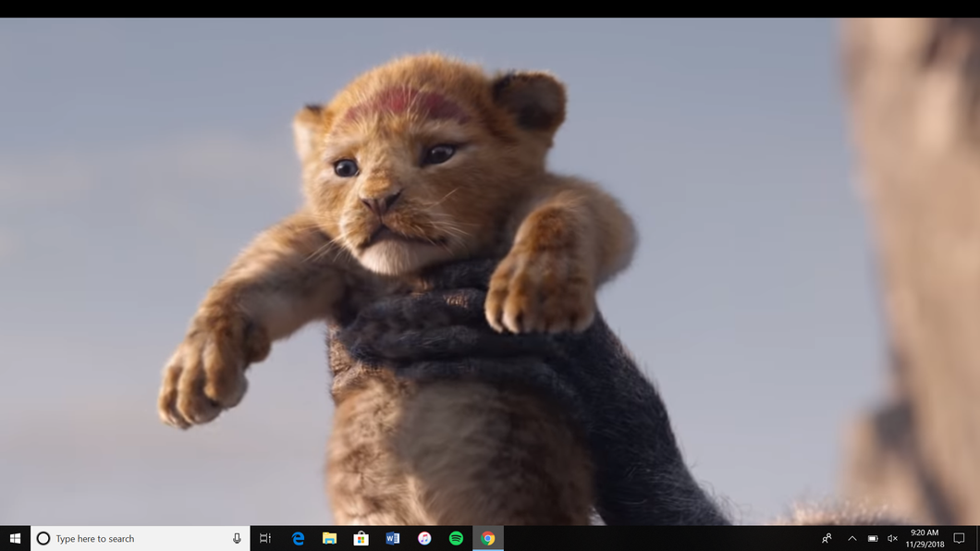Open iTunes from the taskbar
Screen dimensions: 980x551
click(x=423, y=538)
